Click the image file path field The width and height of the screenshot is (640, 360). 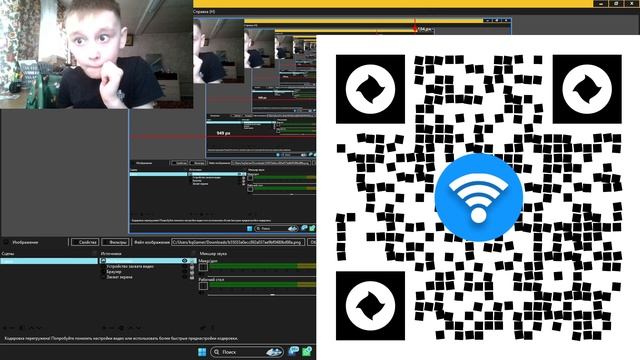238,242
